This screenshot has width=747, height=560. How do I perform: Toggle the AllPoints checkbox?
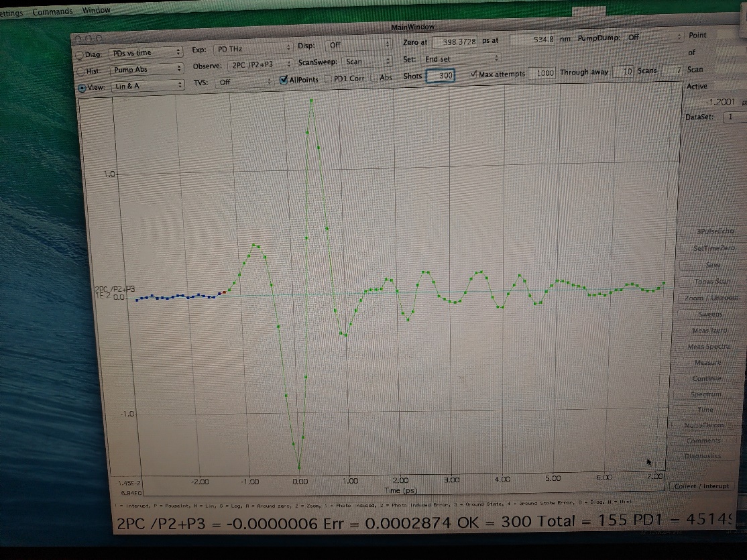(x=284, y=80)
